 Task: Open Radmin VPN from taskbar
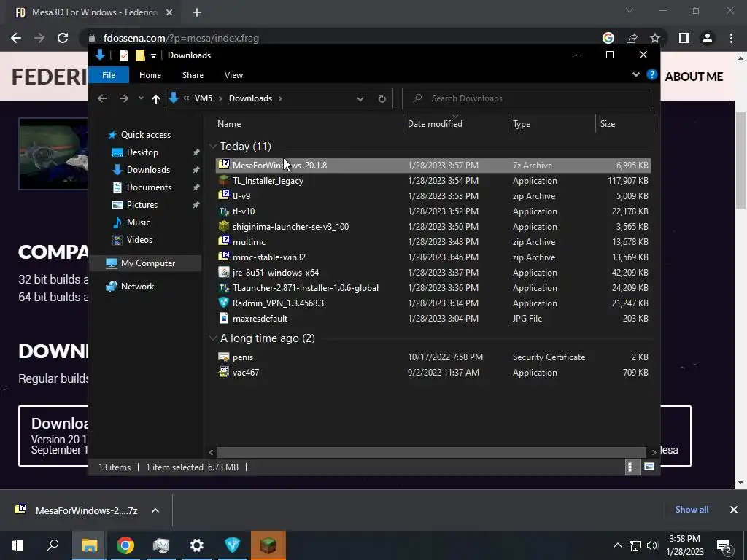point(233,545)
